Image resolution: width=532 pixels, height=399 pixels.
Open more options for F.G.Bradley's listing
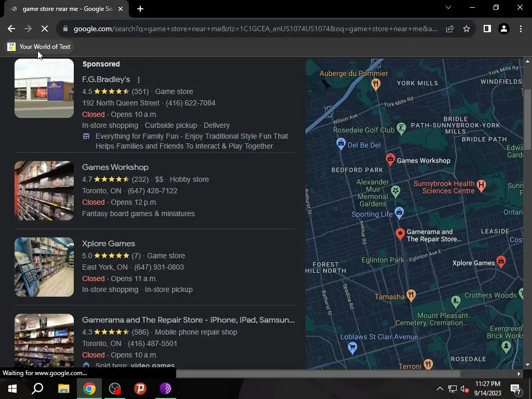tap(138, 79)
